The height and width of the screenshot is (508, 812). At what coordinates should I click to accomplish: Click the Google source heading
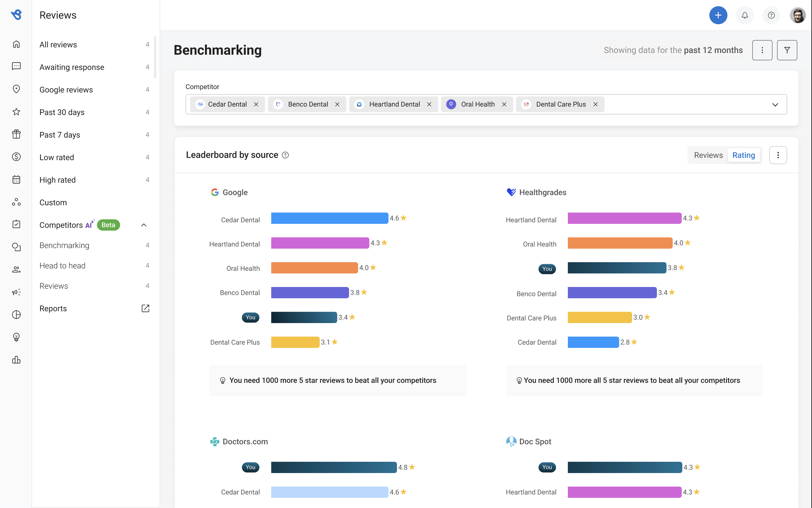(x=229, y=192)
